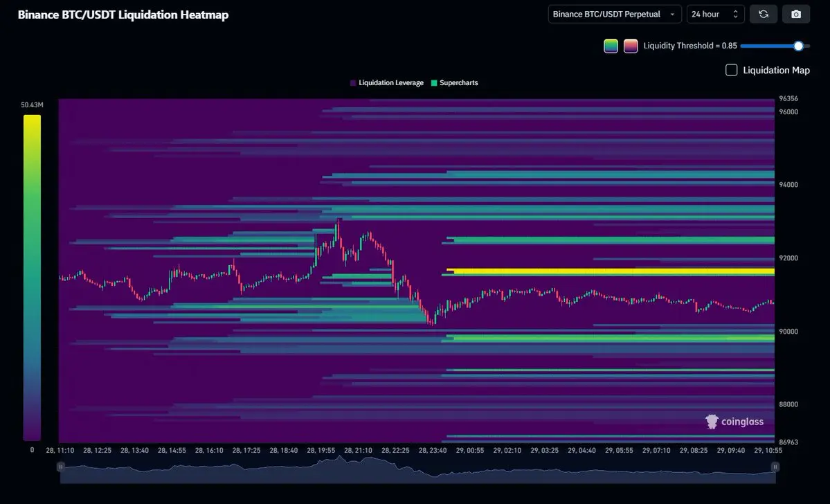830x504 pixels.
Task: Click the bright yellow liquidity band near 91700
Action: [609, 271]
